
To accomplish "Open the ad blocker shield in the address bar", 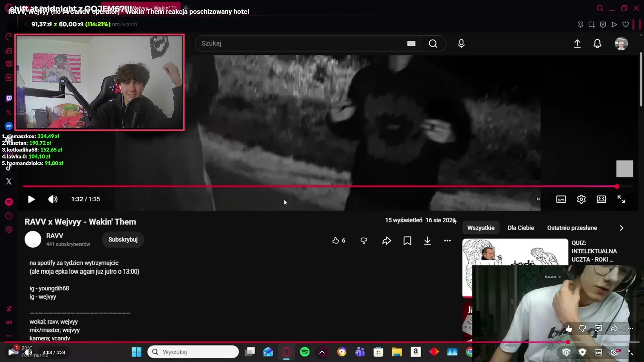I will pos(603,24).
